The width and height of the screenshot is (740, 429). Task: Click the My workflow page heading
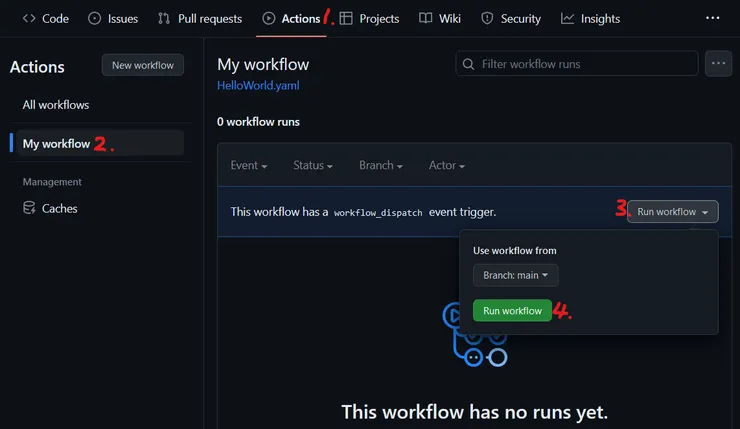tap(263, 64)
